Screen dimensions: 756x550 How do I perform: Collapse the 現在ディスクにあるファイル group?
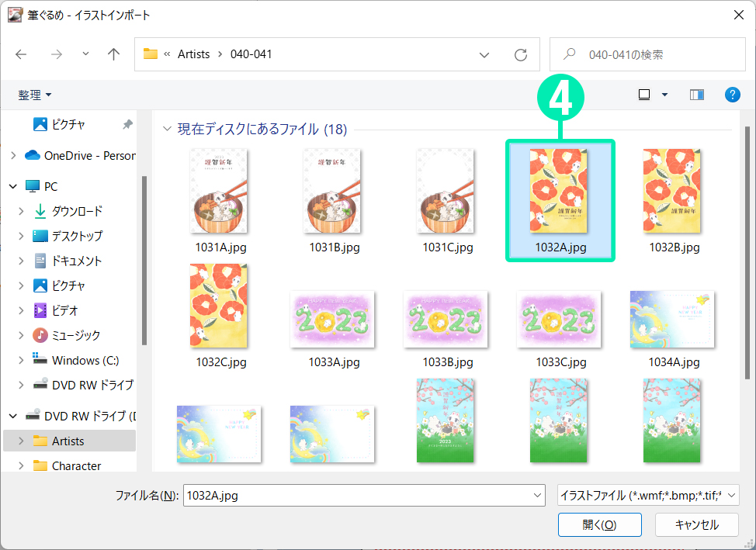pyautogui.click(x=167, y=130)
